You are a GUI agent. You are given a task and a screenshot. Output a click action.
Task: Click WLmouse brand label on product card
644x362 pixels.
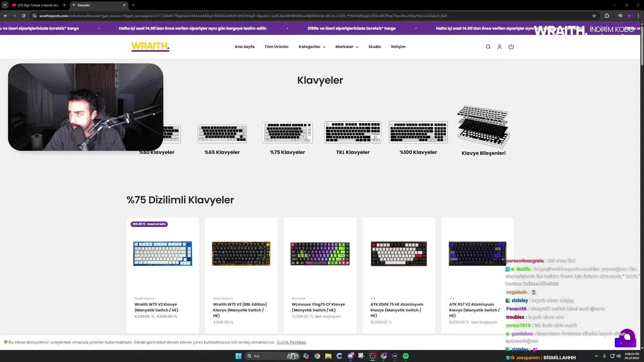coord(298,299)
